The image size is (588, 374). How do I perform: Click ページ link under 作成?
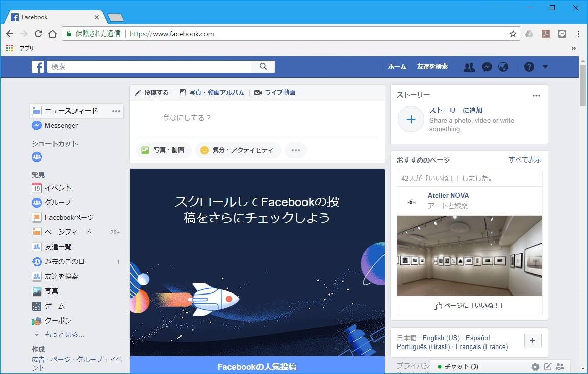click(x=60, y=359)
